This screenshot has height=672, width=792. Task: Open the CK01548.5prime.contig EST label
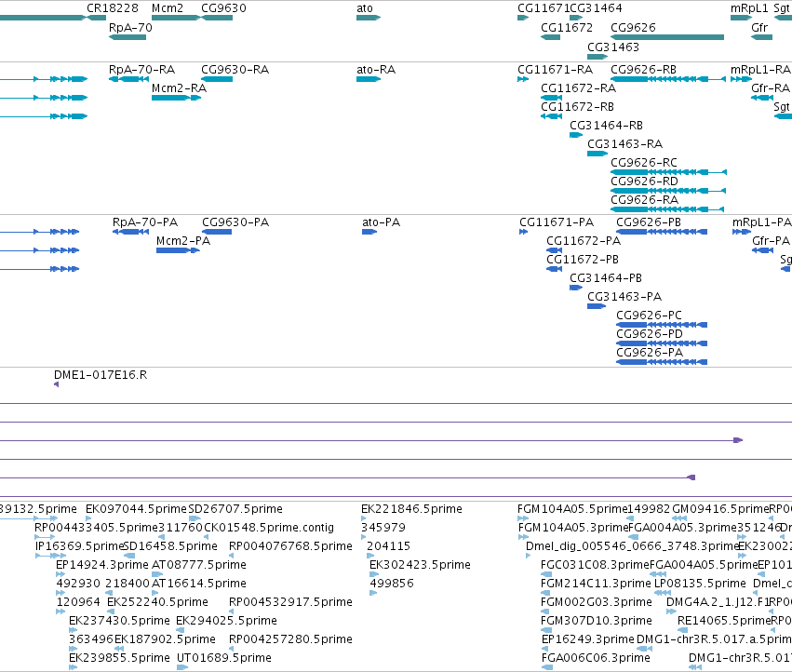point(269,528)
